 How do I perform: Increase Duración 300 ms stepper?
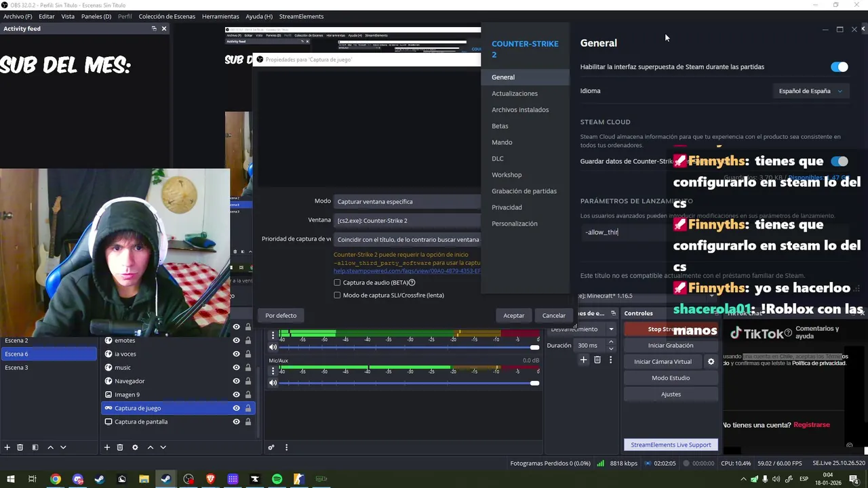click(x=612, y=343)
